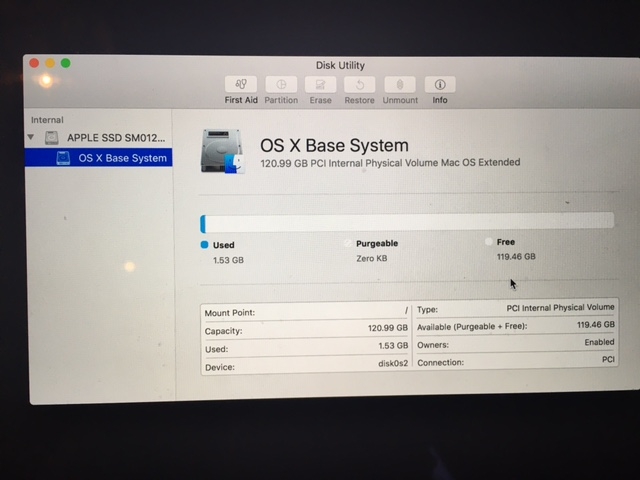Click the Available (Purgeable + Free) row
The image size is (640, 480).
tap(516, 326)
